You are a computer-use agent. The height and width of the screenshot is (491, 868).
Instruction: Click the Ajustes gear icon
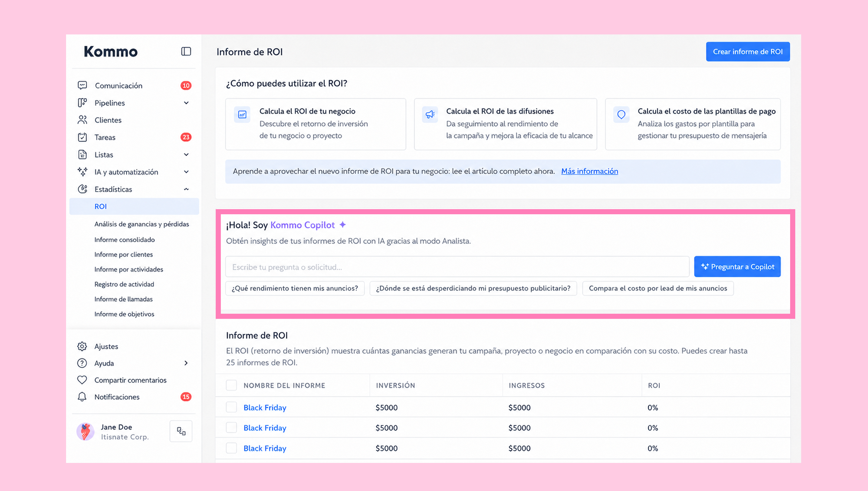click(82, 346)
